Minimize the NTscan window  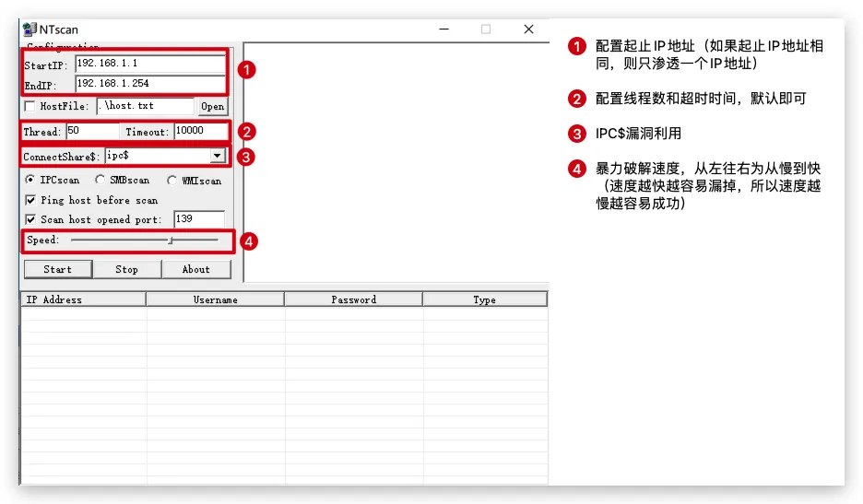(x=444, y=29)
